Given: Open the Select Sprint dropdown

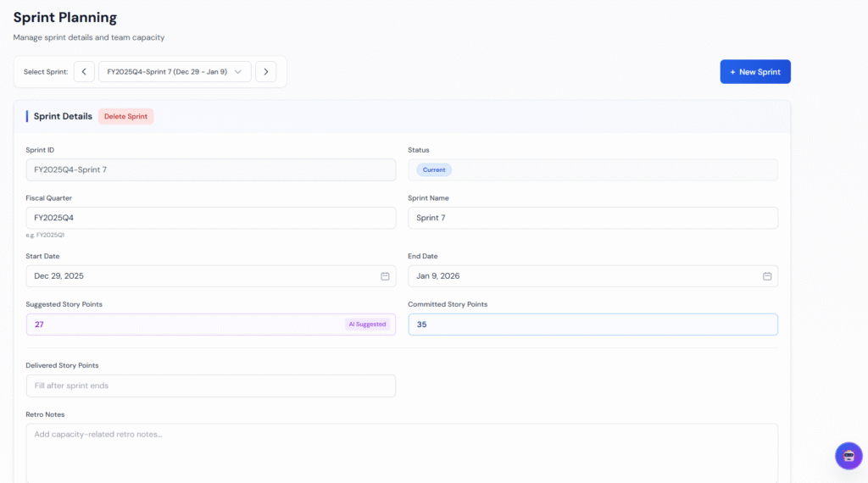Looking at the screenshot, I should pos(175,72).
